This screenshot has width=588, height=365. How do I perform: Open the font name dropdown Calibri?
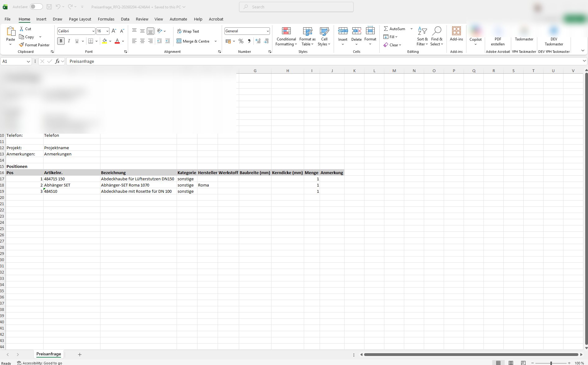93,31
